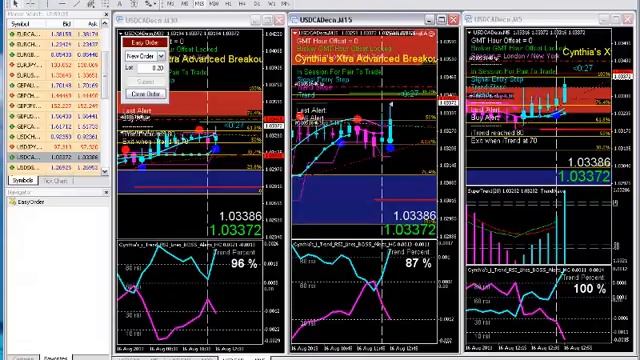Viewport: 640px width, 360px height.
Task: Switch timeframe to M30
Action: point(213,4)
